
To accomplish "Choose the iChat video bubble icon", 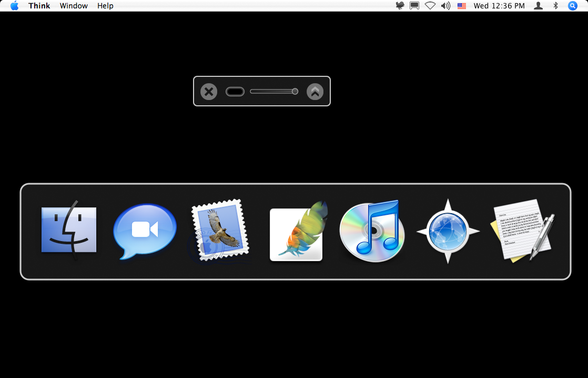I will pyautogui.click(x=145, y=231).
